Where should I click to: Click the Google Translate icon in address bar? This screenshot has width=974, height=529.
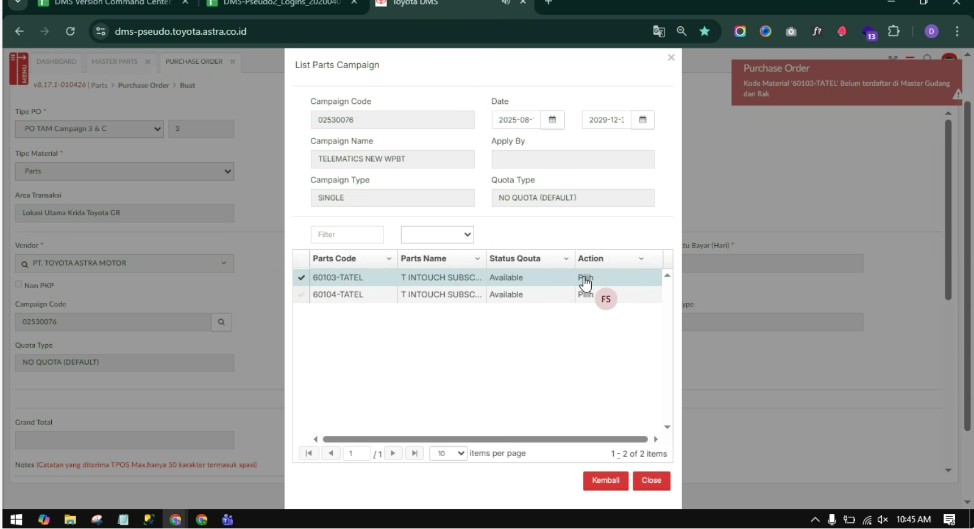(659, 31)
